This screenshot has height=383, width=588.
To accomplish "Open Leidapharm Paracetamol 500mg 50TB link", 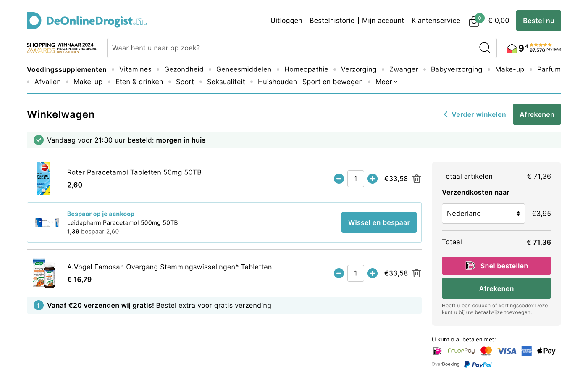I will pyautogui.click(x=123, y=223).
